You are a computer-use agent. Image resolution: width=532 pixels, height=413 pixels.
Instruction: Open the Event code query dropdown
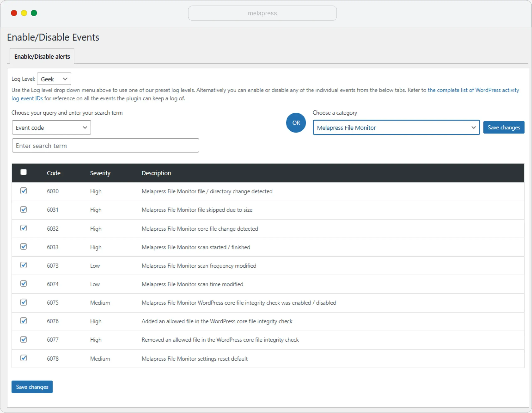point(51,127)
